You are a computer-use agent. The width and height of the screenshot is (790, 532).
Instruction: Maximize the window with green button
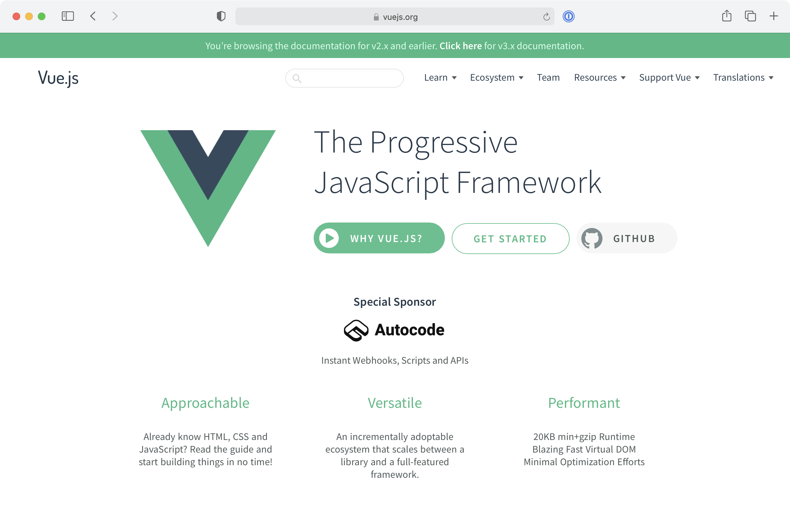[41, 16]
